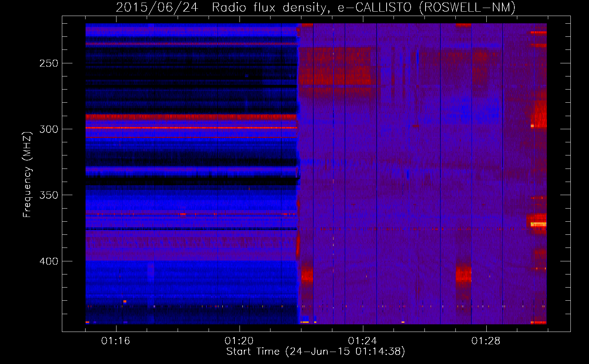
Task: Click the plot title '2015/06/24 Radio flux density'
Action: pyautogui.click(x=316, y=7)
